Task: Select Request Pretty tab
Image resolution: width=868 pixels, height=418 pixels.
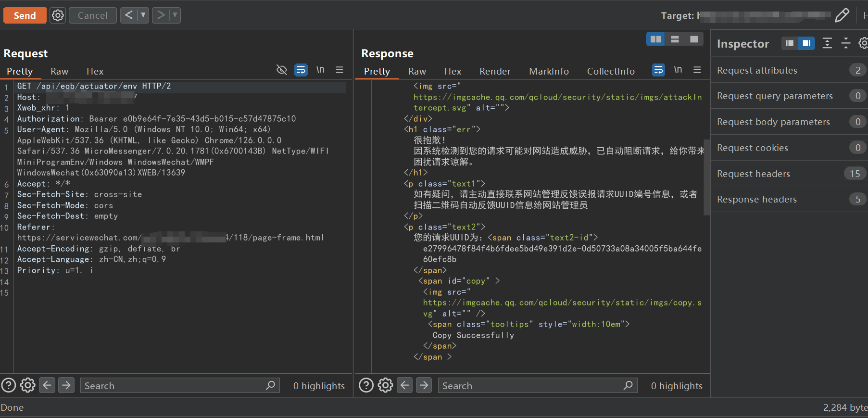Action: click(20, 71)
